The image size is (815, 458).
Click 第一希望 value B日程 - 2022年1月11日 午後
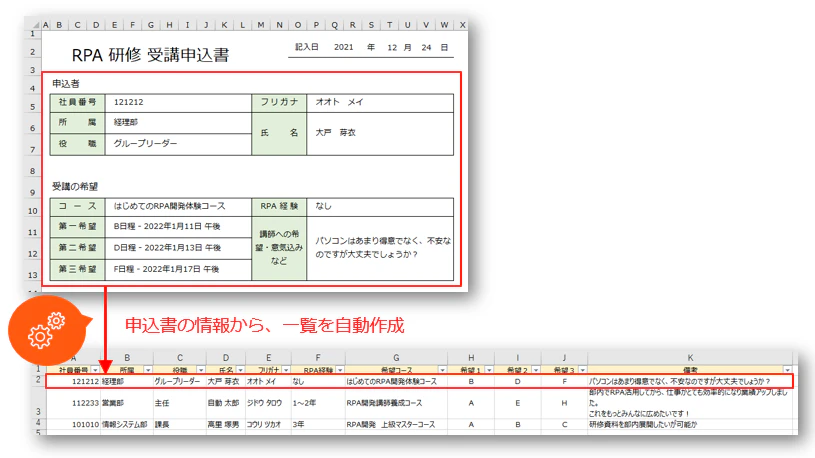tap(167, 227)
